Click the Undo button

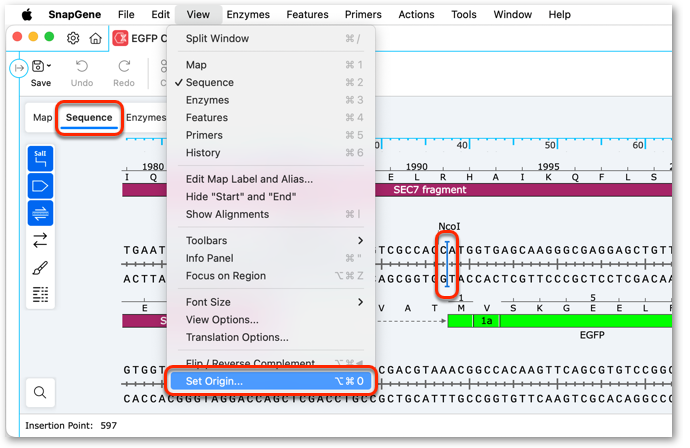click(82, 73)
